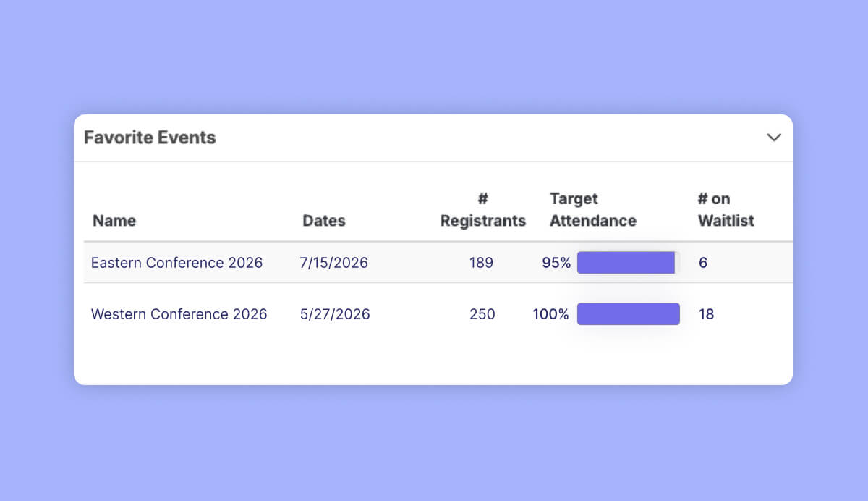Select the 7/15/2026 date for Eastern Conference
This screenshot has width=868, height=501.
click(x=333, y=263)
